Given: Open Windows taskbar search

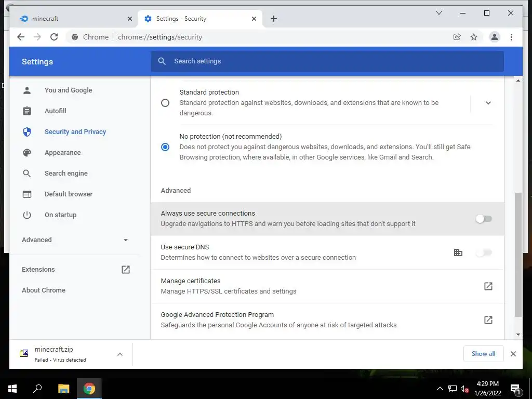Looking at the screenshot, I should [x=37, y=388].
